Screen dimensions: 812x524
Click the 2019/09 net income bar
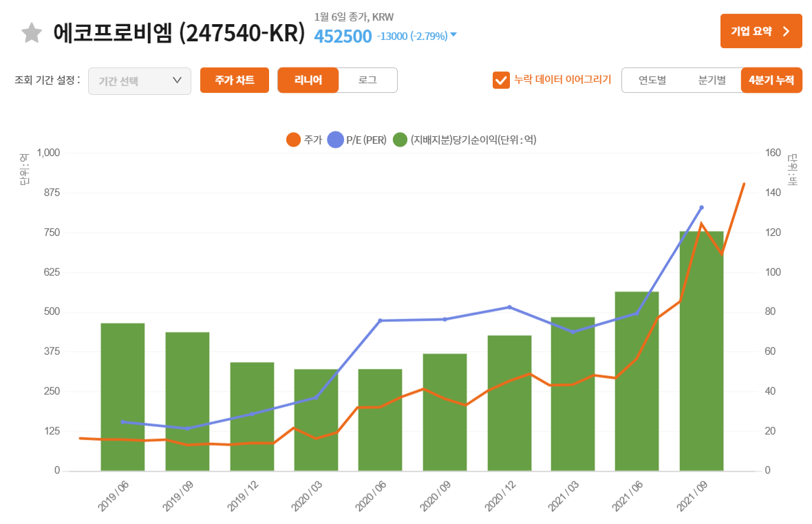[x=187, y=402]
